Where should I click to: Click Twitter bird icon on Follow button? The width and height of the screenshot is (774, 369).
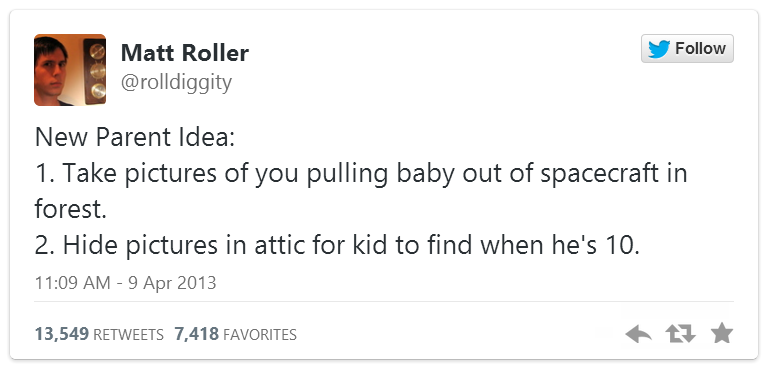tap(659, 49)
